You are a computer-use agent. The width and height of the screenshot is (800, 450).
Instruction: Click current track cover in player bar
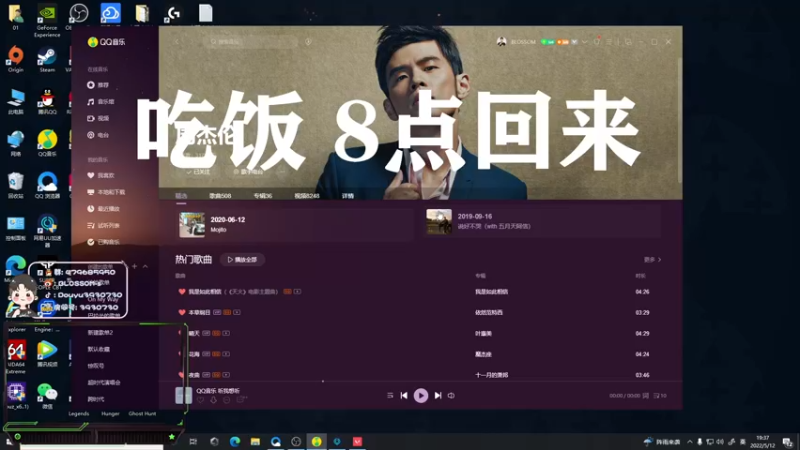click(x=183, y=395)
